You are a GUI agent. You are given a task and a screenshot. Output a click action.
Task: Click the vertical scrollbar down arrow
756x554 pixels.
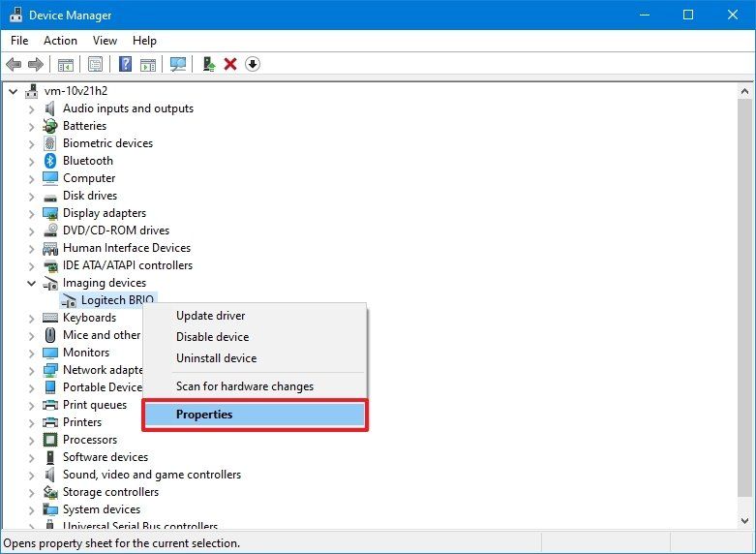(x=744, y=520)
